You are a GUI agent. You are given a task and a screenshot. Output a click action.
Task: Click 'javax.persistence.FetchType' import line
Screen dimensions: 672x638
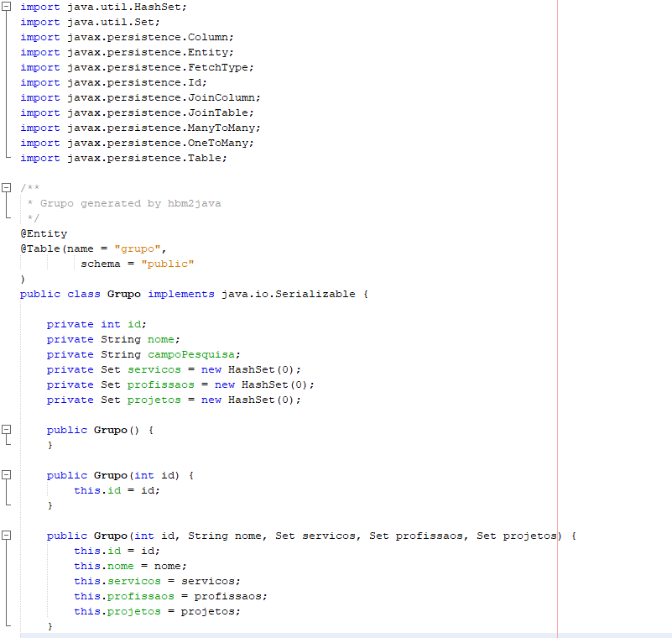pos(137,67)
